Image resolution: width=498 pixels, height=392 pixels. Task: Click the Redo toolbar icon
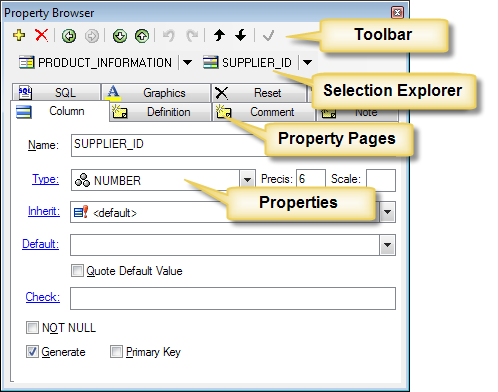(192, 35)
